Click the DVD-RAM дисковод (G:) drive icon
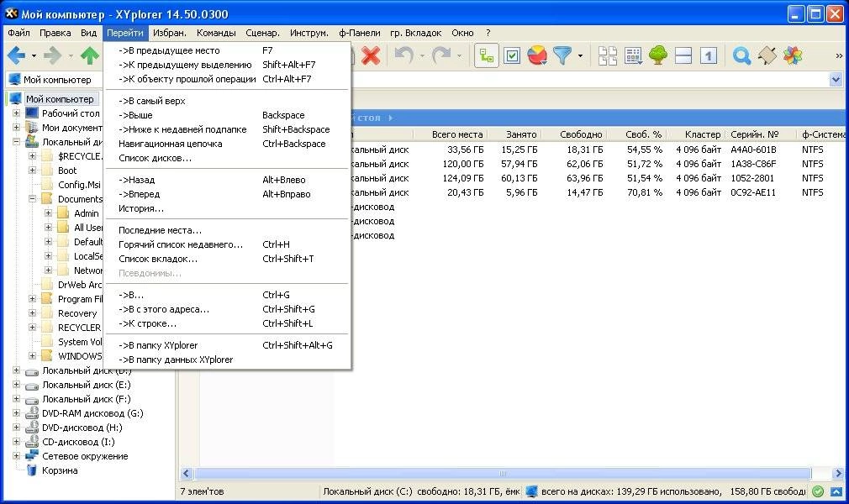This screenshot has height=504, width=849. click(32, 413)
